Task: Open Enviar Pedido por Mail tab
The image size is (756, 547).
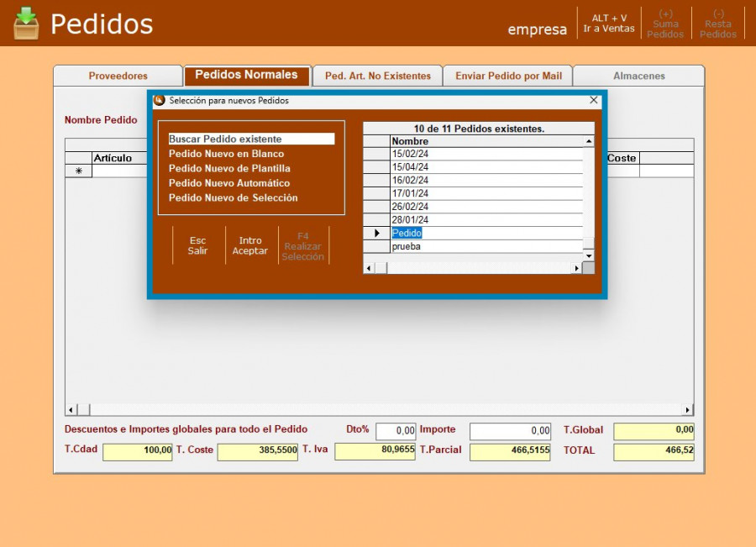Action: pos(508,76)
